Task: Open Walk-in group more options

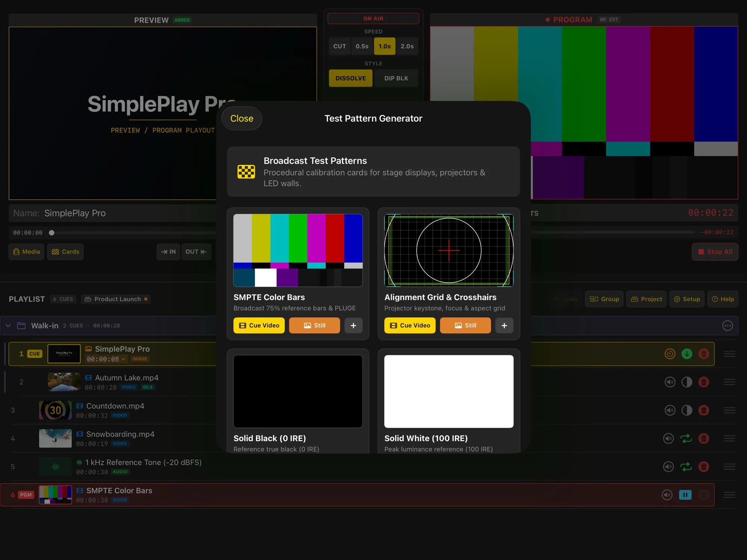Action: (x=727, y=326)
